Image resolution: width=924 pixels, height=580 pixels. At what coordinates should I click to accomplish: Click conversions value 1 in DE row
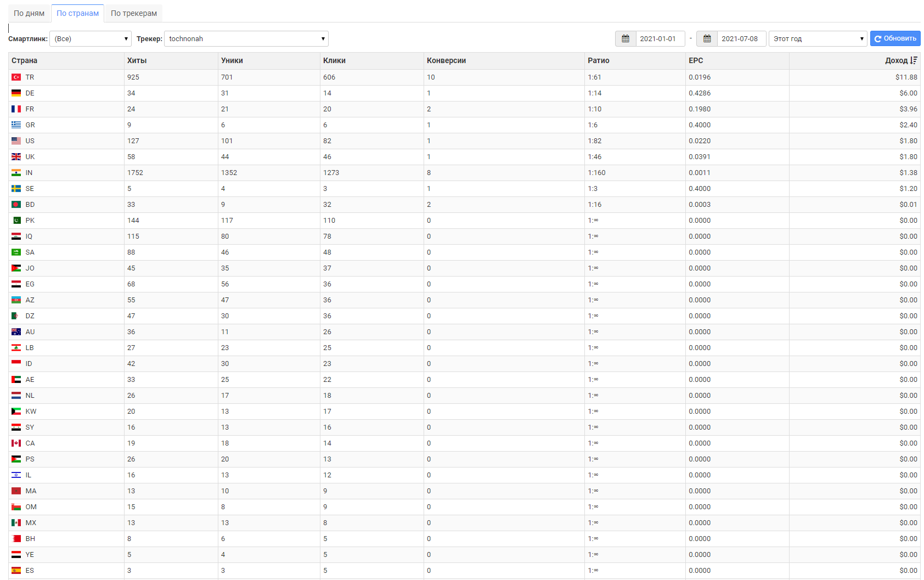point(429,93)
